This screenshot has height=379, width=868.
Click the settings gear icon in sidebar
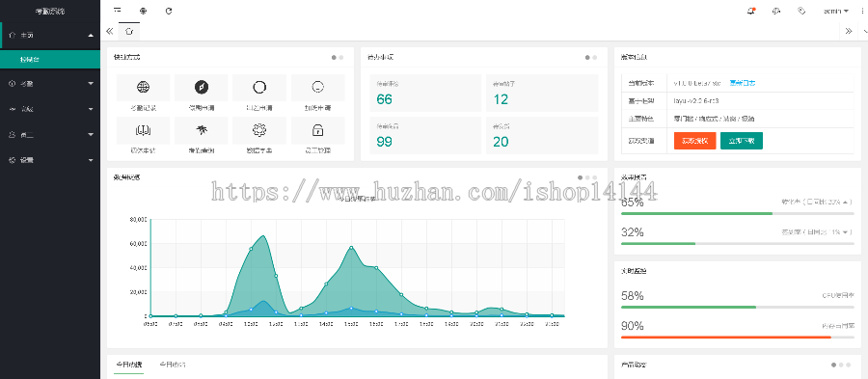[x=13, y=160]
